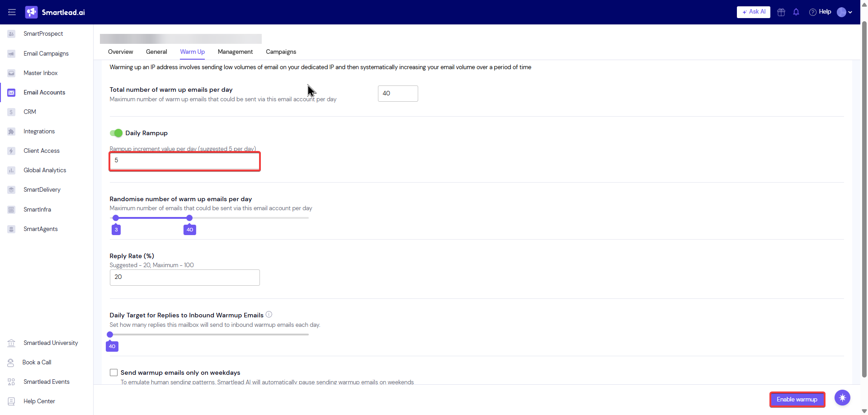
Task: Expand the Daily Target info tooltip
Action: 269,314
